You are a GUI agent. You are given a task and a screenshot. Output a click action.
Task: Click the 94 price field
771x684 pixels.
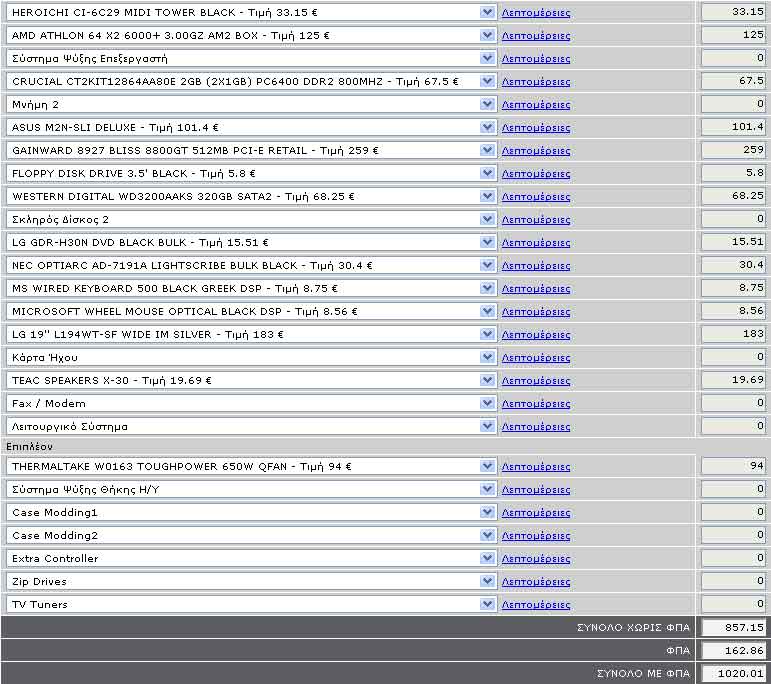[x=733, y=466]
